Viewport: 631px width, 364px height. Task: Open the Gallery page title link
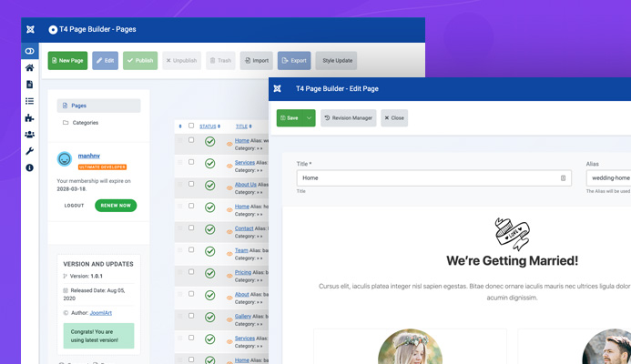[243, 316]
